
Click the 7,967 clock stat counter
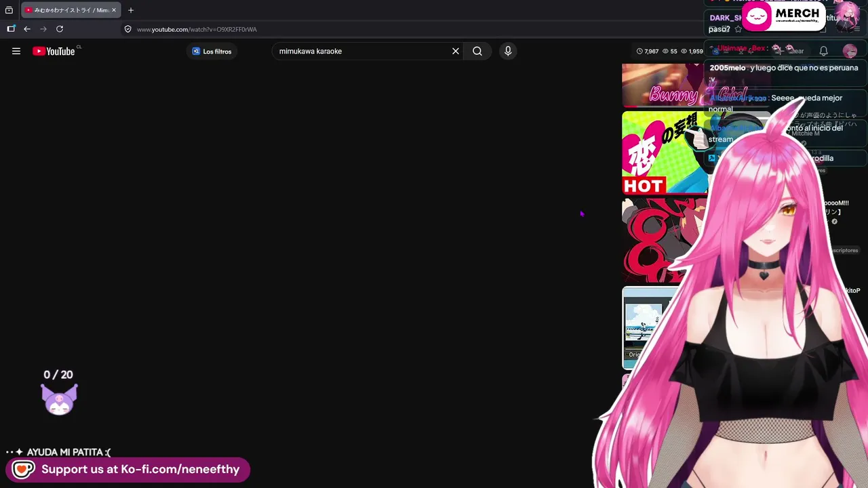pyautogui.click(x=648, y=51)
